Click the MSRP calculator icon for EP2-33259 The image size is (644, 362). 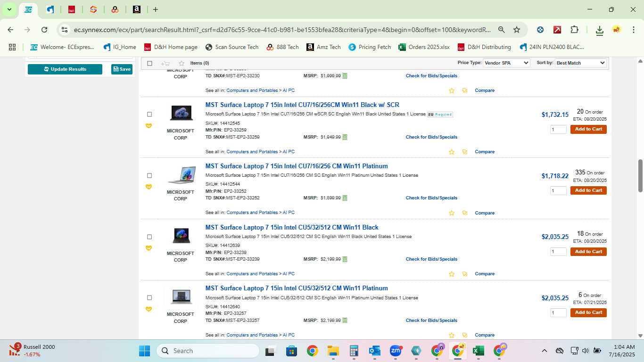click(345, 137)
